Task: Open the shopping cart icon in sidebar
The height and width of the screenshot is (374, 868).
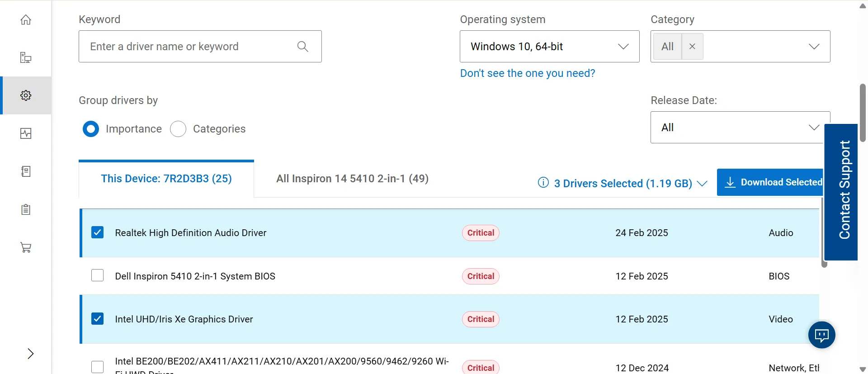Action: [26, 247]
